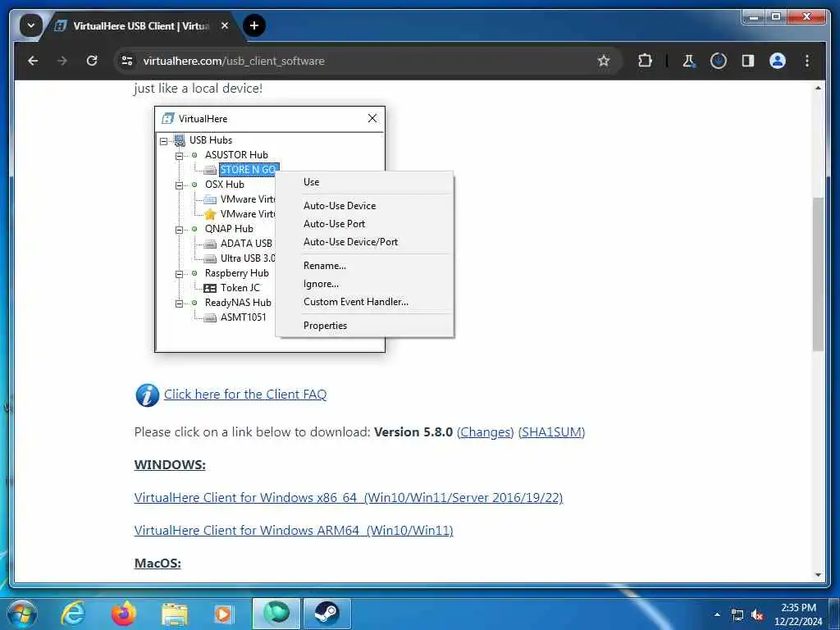
Task: Launch Firefox from the taskbar
Action: pos(124,614)
